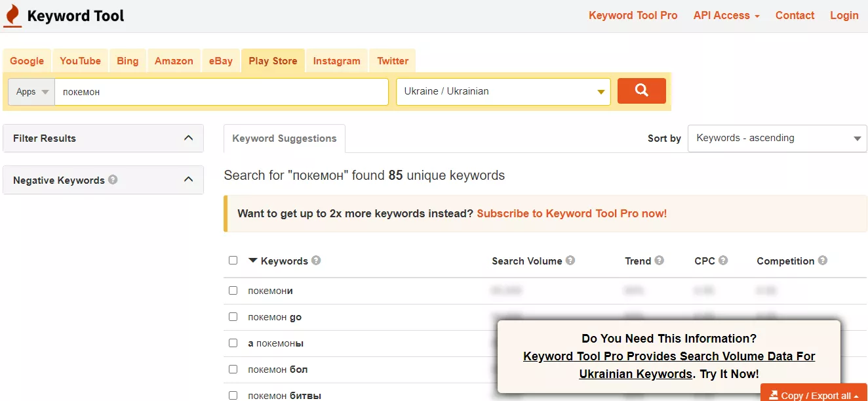Switch to the Twitter tab
The height and width of the screenshot is (401, 868).
tap(393, 61)
